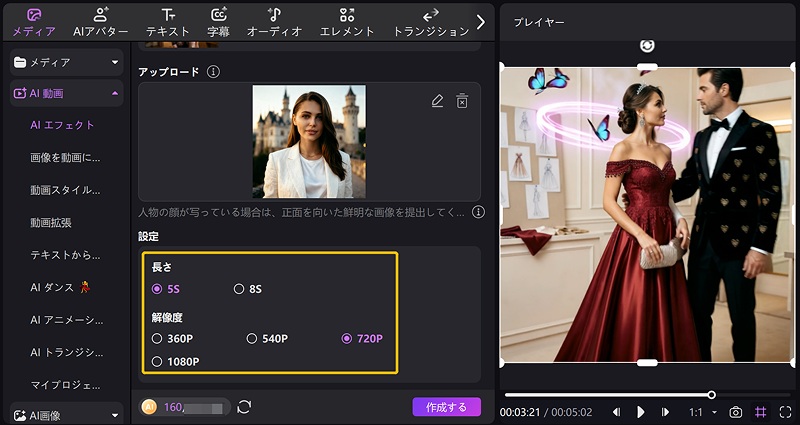This screenshot has height=425, width=800.
Task: Select 8S length option
Action: 247,289
